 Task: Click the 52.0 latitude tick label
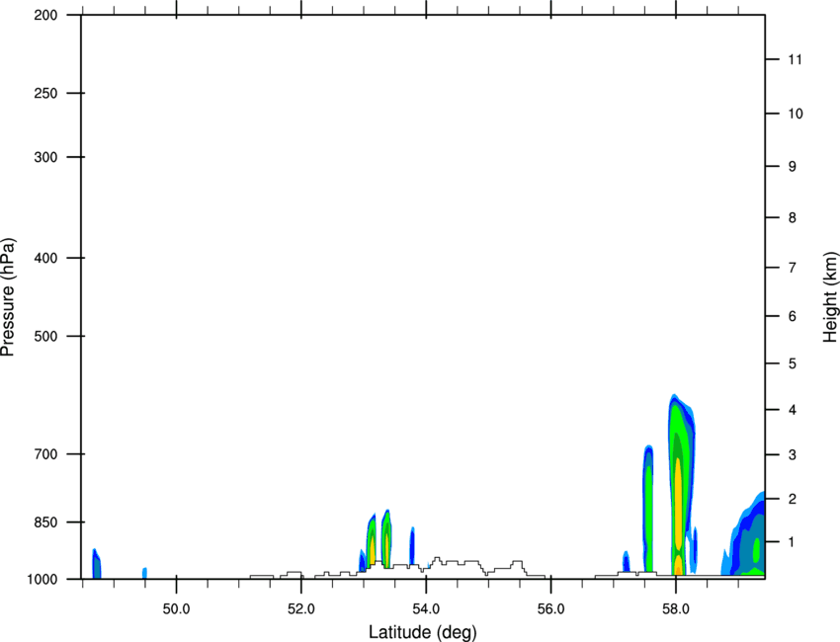(x=301, y=608)
